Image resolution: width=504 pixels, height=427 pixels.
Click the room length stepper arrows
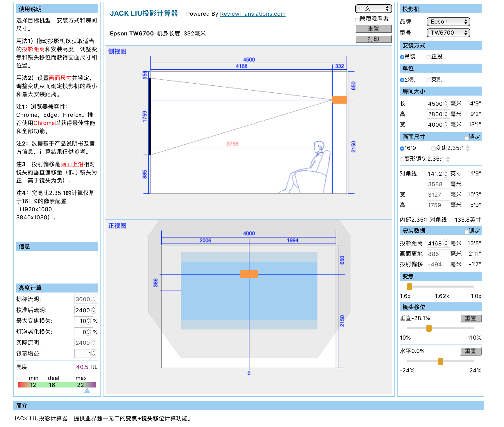click(x=446, y=104)
